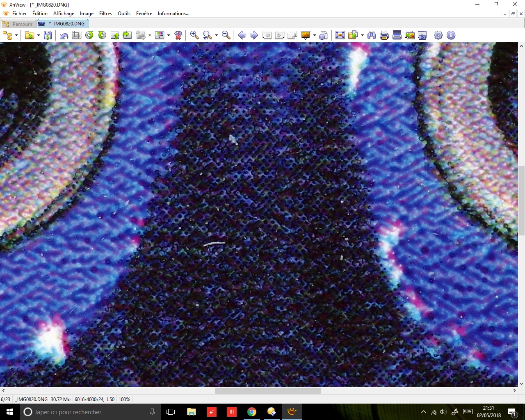Viewport: 525px width, 420px height.
Task: Click the Undo arrow icon
Action: coord(64,35)
